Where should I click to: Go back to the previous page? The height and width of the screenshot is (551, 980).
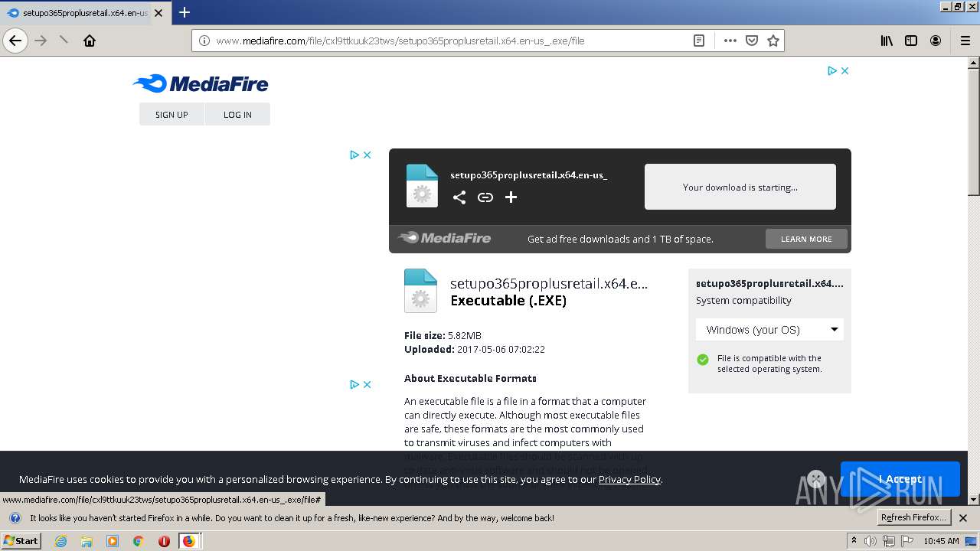coord(15,41)
